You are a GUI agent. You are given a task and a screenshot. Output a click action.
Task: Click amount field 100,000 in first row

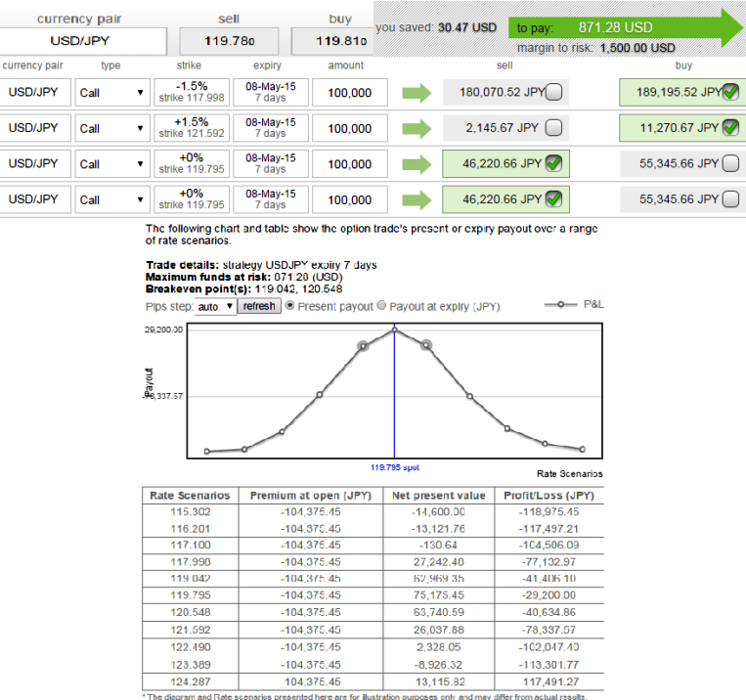click(349, 93)
